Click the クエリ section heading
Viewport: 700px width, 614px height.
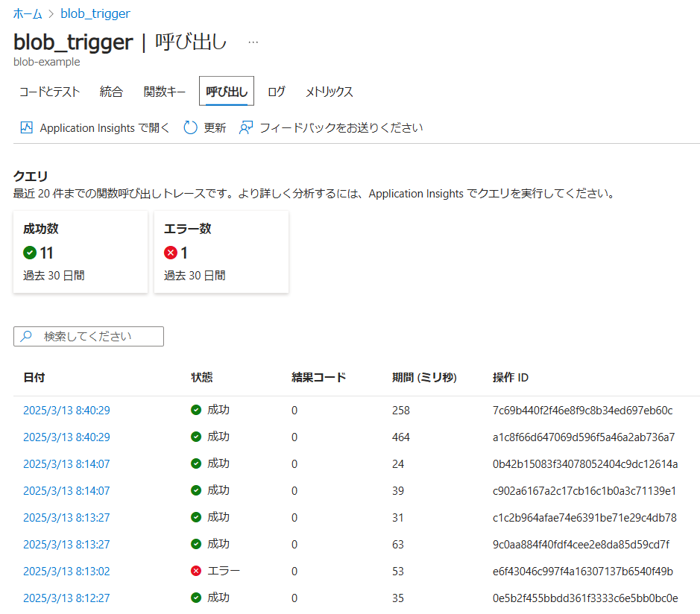(x=31, y=176)
